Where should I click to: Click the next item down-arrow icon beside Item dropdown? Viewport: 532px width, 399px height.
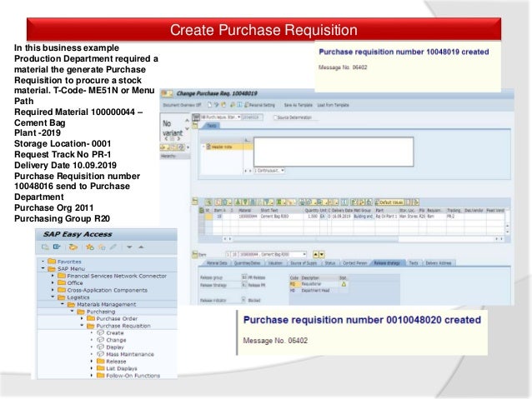click(322, 254)
